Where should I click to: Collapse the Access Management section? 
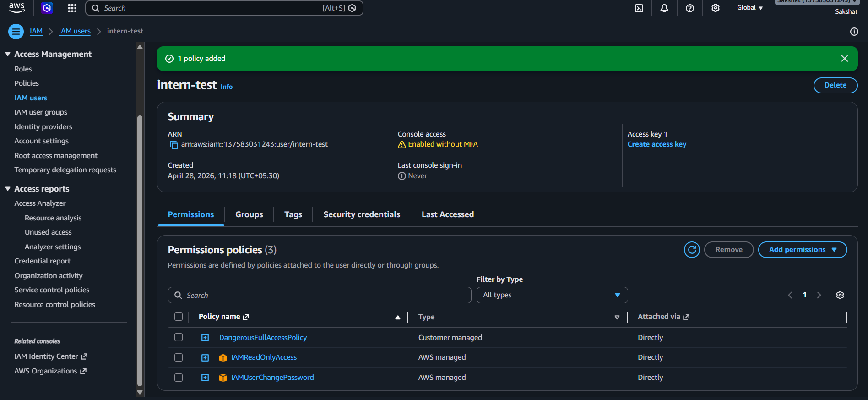[x=8, y=54]
